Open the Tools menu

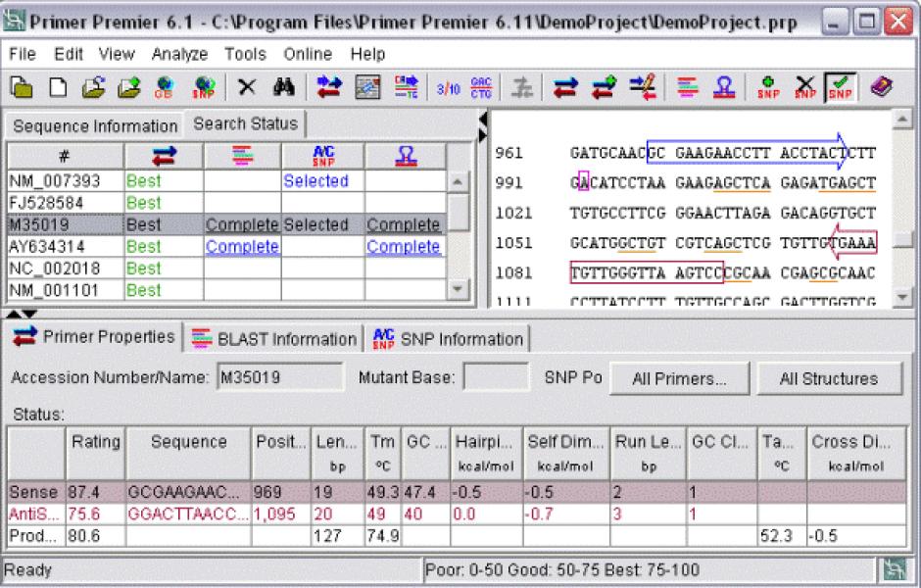pos(245,54)
